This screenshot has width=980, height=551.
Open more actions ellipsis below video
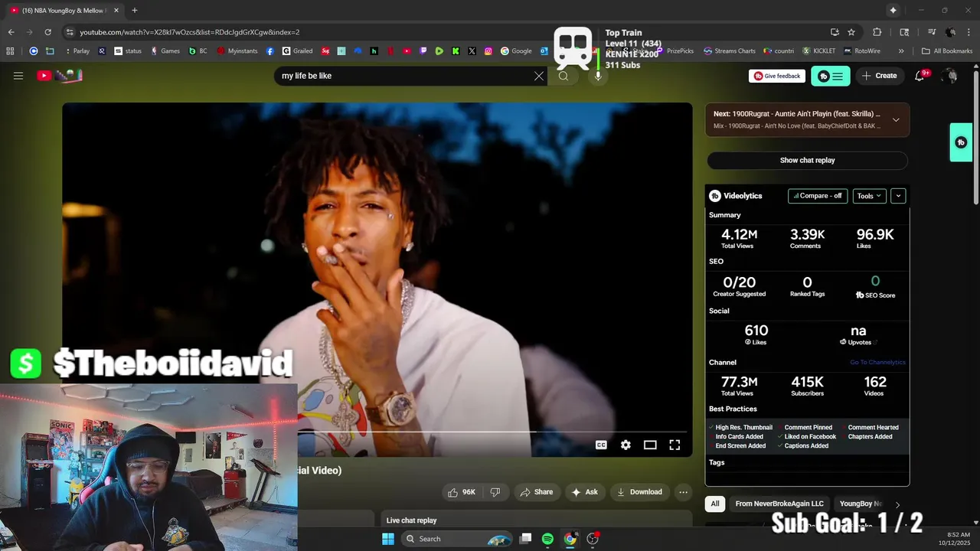tap(683, 492)
